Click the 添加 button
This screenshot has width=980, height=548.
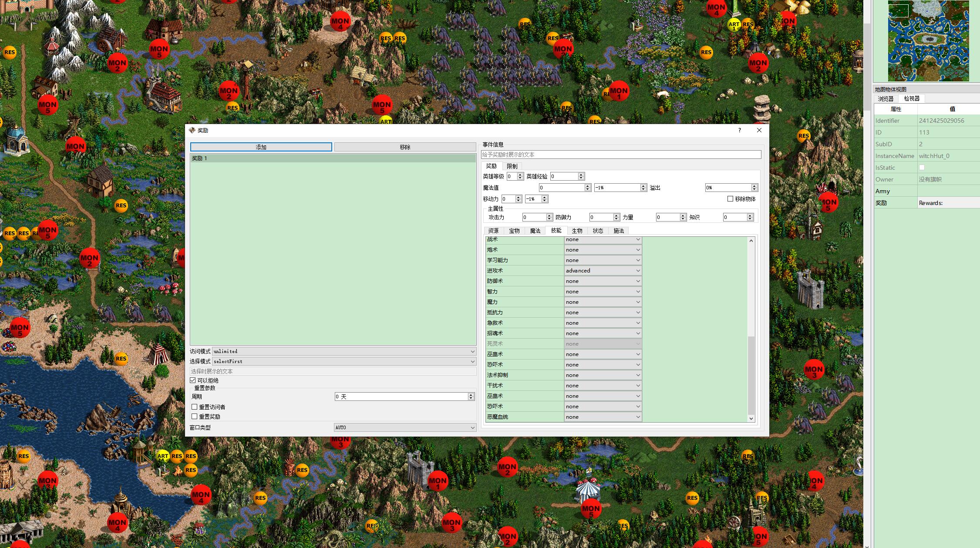[x=261, y=147]
